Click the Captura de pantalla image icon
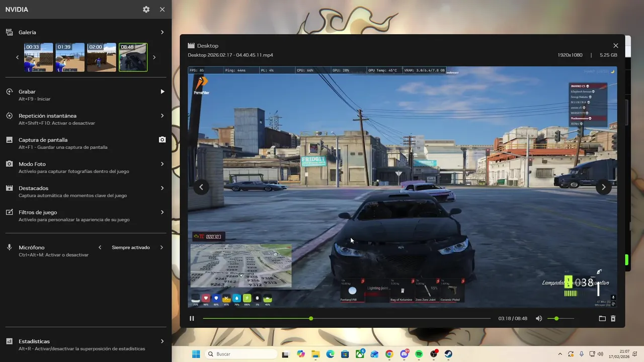This screenshot has width=644, height=362. pos(9,140)
